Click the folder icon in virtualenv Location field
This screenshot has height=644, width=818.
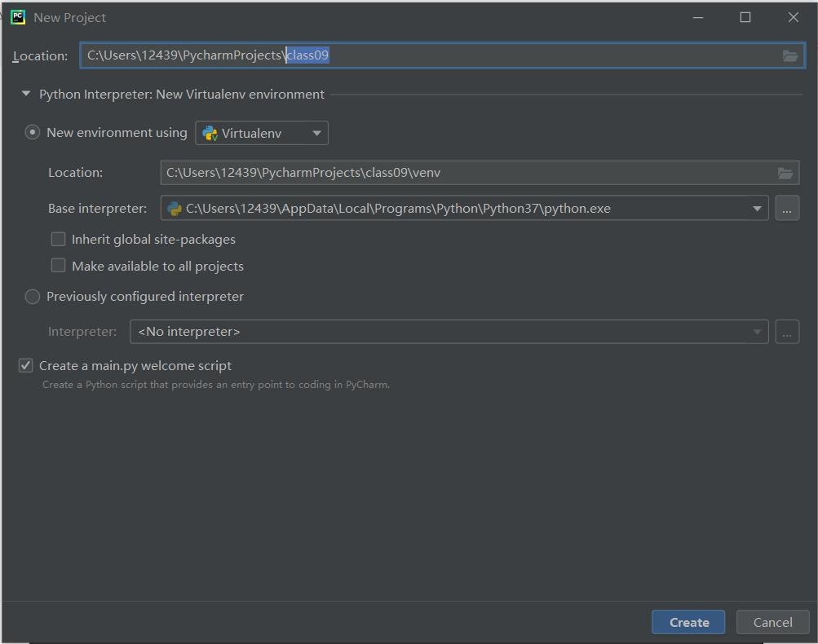point(785,173)
